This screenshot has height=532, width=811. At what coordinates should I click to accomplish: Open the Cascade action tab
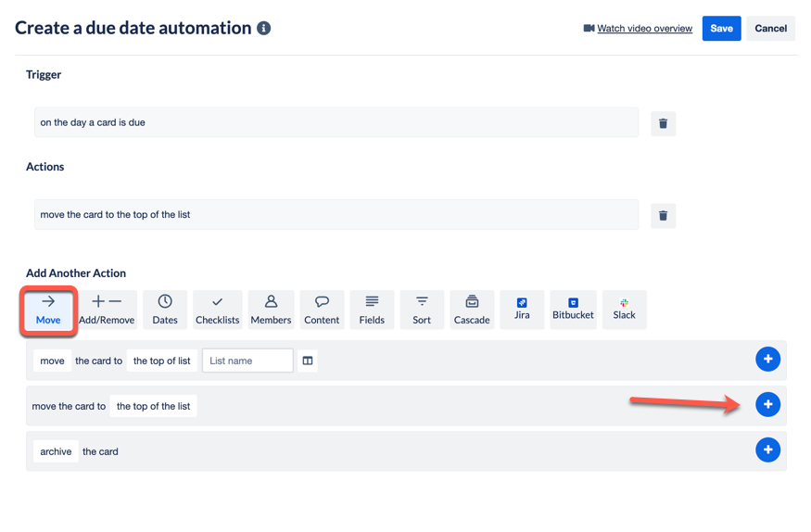coord(472,310)
